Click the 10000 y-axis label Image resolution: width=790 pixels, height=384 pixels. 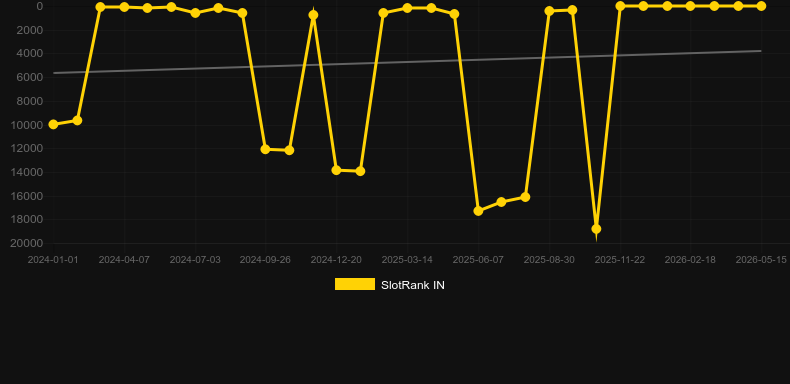click(27, 125)
